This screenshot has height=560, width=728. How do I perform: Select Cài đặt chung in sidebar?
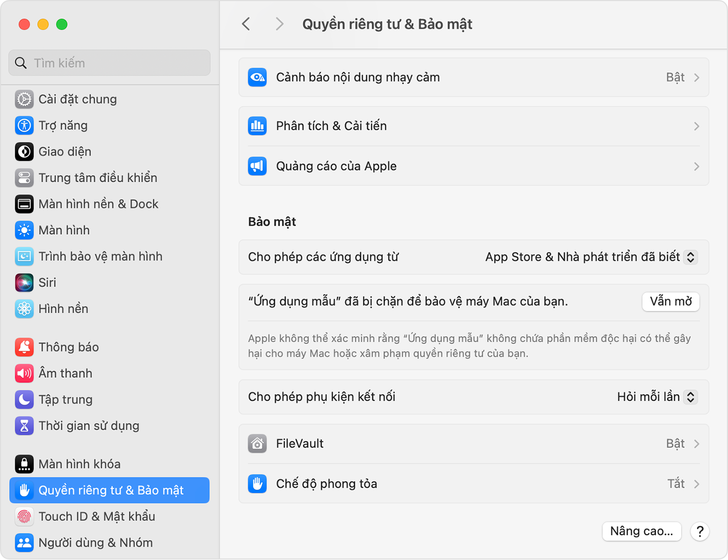click(x=77, y=99)
